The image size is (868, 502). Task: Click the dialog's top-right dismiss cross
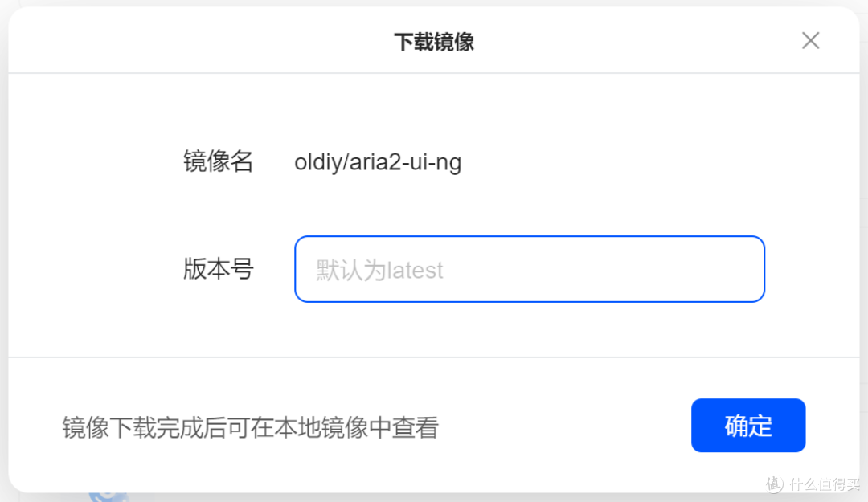click(x=811, y=40)
